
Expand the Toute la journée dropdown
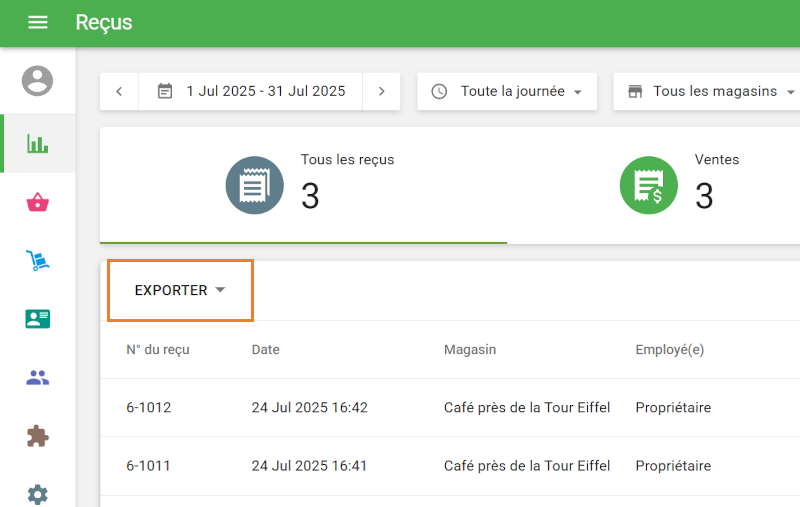pyautogui.click(x=507, y=91)
